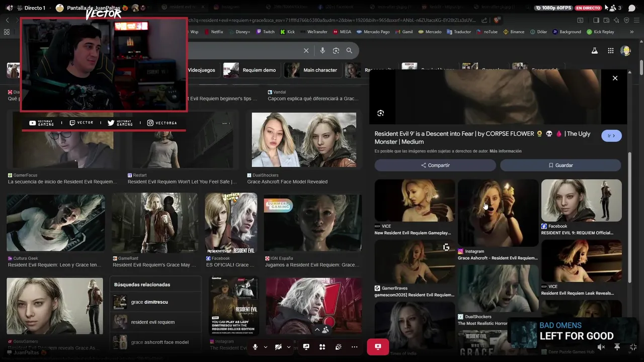Open the Mercado Pago bookmark
The image size is (644, 362).
pyautogui.click(x=373, y=32)
